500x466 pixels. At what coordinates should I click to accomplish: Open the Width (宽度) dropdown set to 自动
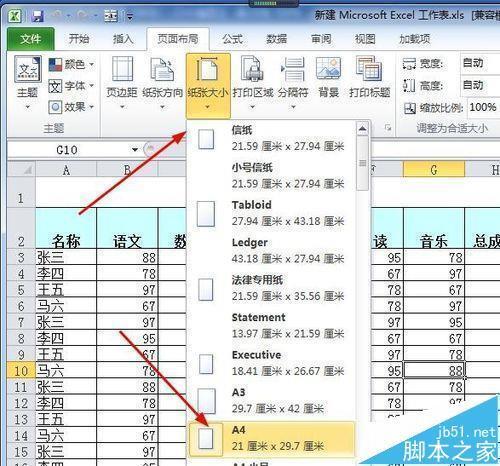(x=480, y=63)
